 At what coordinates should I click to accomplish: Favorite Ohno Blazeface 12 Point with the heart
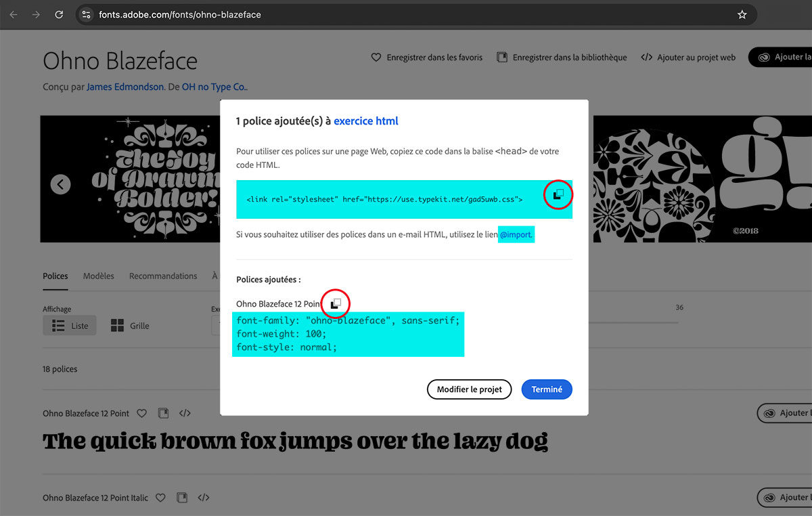141,413
